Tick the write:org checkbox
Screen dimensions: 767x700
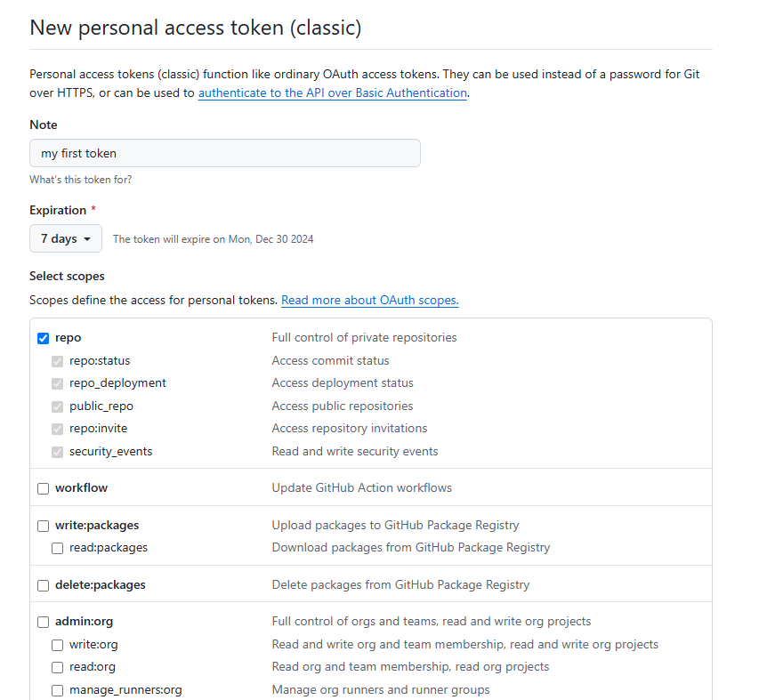[57, 645]
